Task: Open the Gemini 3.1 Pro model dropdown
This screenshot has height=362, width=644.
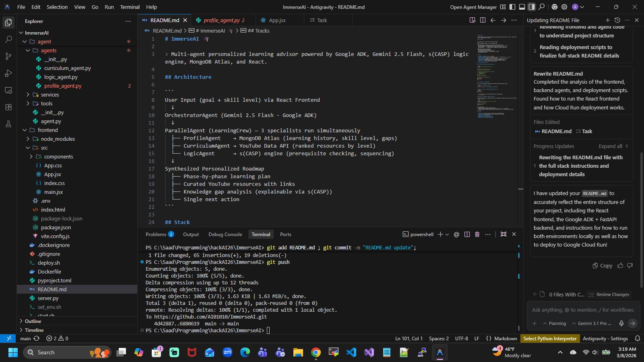Action: pyautogui.click(x=592, y=323)
